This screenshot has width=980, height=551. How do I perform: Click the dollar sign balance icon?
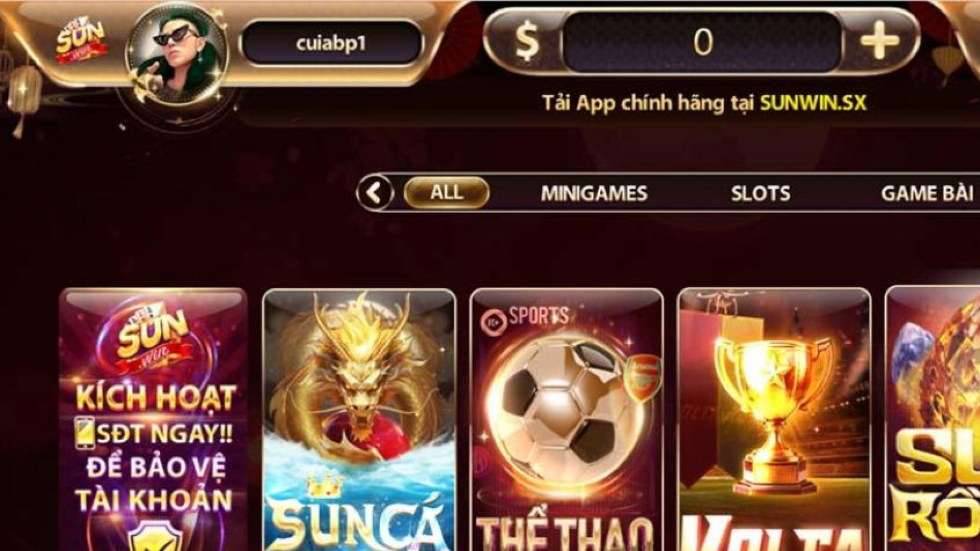click(527, 42)
